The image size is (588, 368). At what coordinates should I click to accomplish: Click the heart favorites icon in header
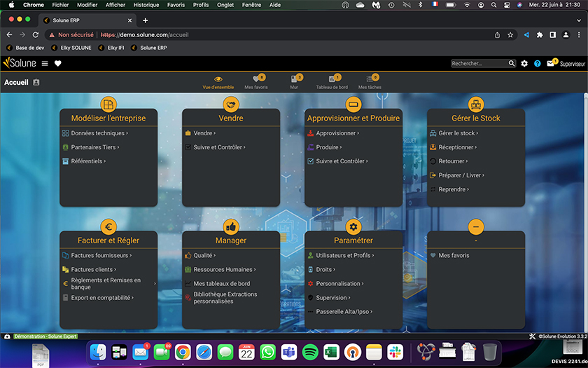pos(58,64)
